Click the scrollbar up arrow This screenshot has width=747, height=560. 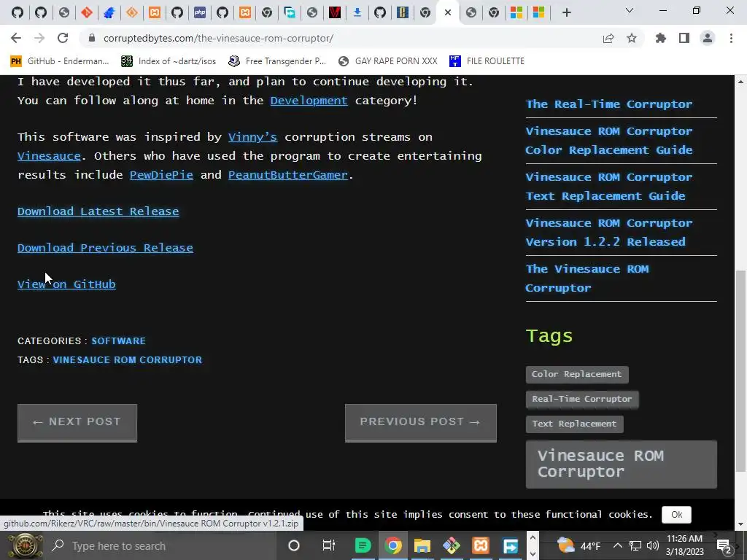pyautogui.click(x=741, y=82)
